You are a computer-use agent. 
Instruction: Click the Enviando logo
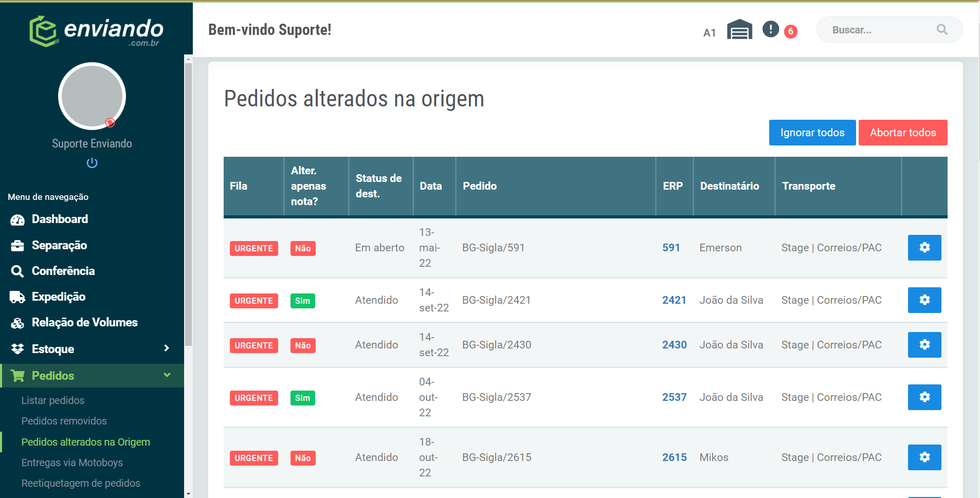click(96, 31)
